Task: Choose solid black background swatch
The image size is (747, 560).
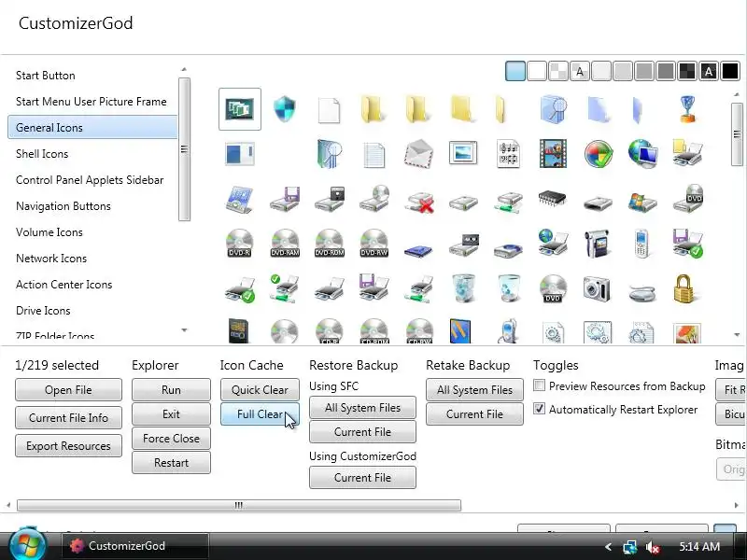Action: point(730,72)
